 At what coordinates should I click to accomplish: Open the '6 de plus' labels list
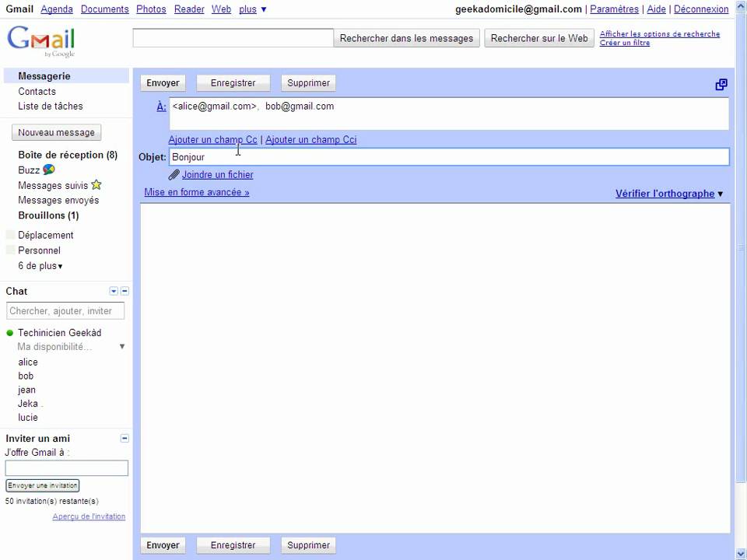(38, 265)
